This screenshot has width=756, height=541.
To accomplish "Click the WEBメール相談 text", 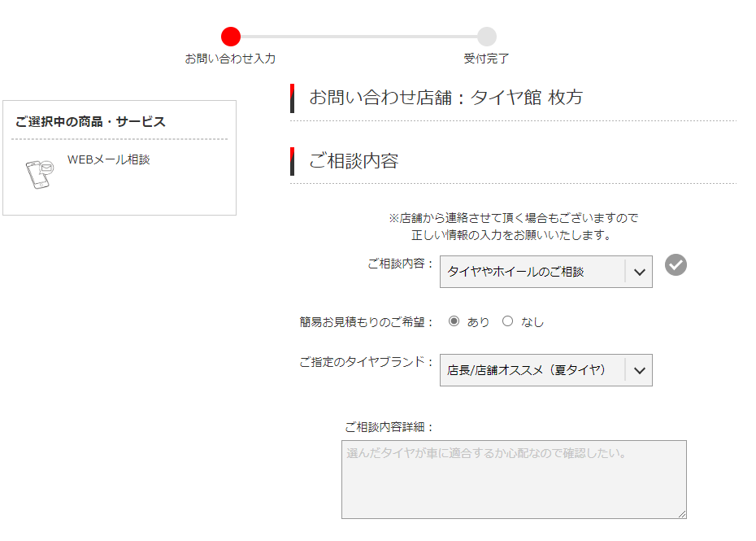I will [109, 159].
